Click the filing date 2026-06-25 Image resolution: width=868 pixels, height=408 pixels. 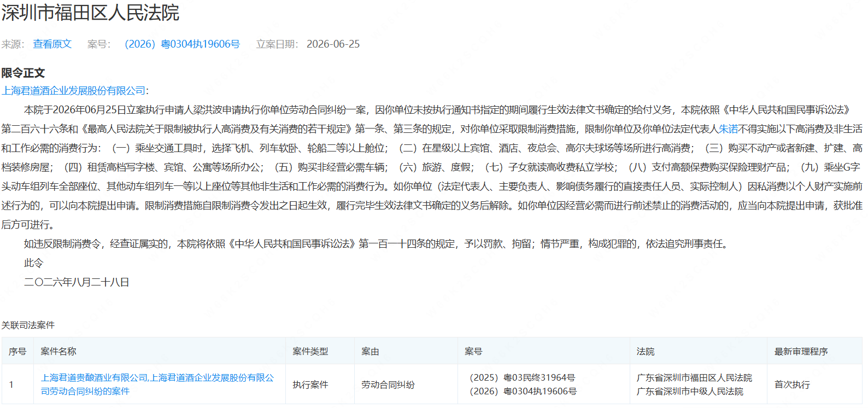333,44
